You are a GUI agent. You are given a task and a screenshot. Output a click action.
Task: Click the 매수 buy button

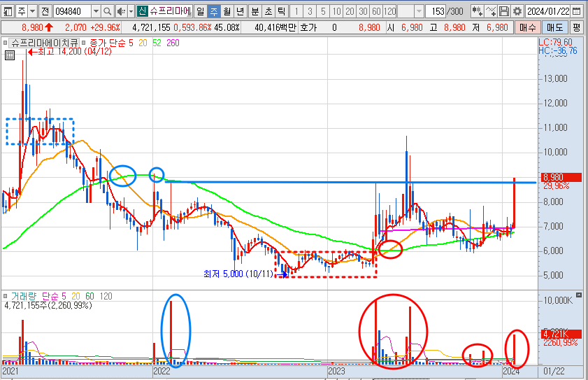(528, 27)
